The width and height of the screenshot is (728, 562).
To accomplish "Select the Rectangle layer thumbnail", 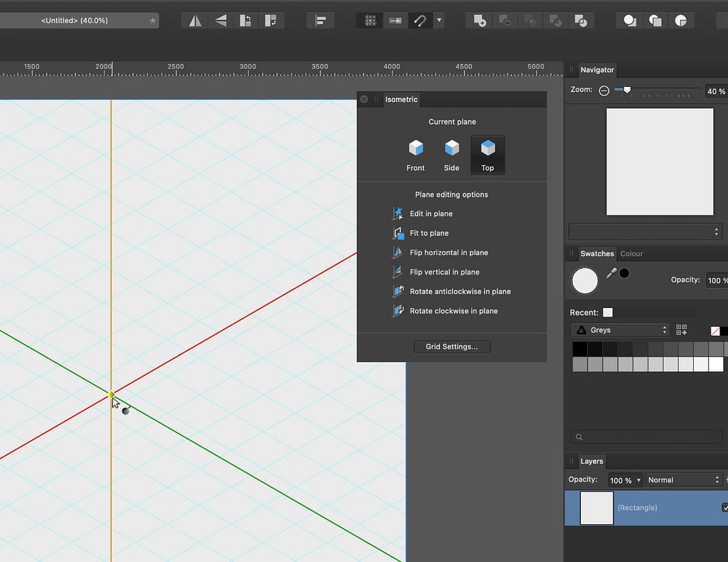I will [596, 508].
